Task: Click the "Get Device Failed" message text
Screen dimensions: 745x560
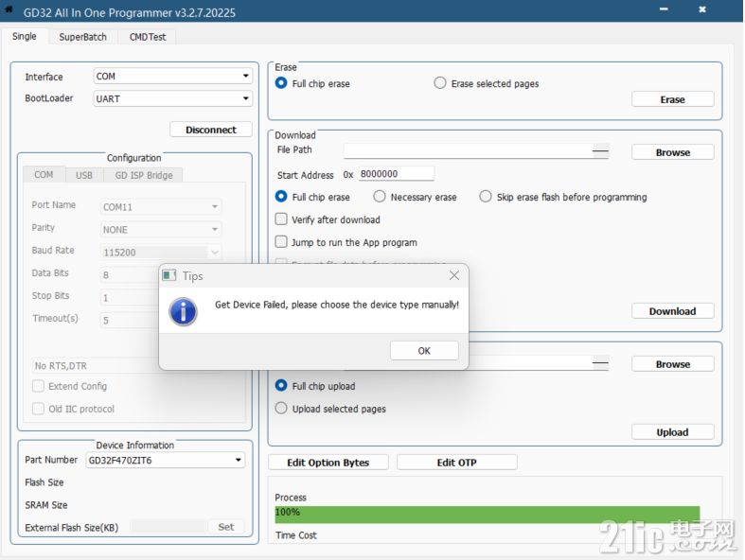Action: [337, 305]
